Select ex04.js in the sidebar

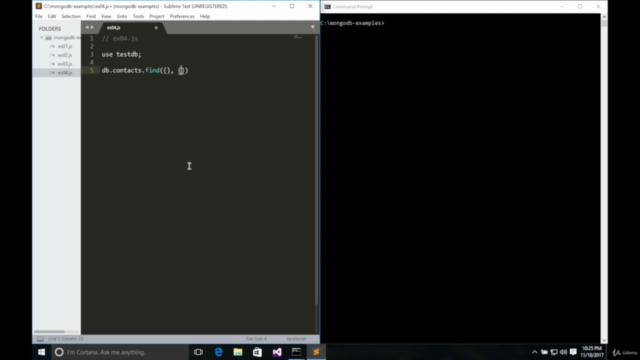(x=65, y=73)
